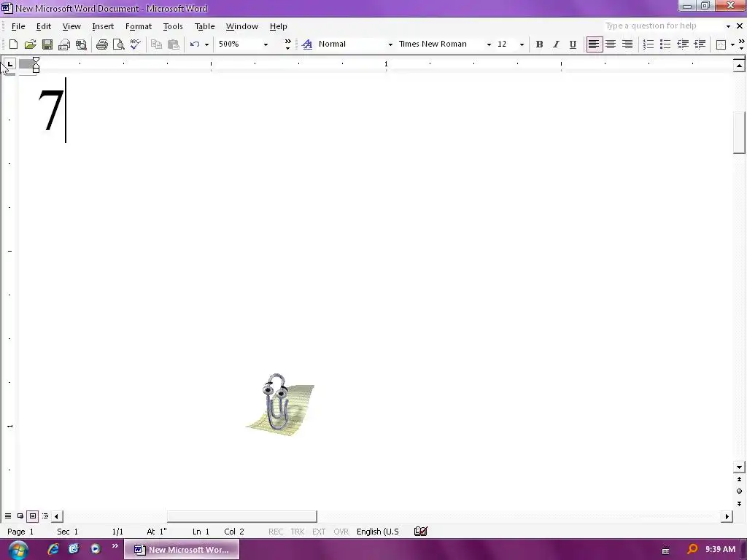Click the indent marker on the ruler
Screen dimensions: 747x560
pyautogui.click(x=36, y=65)
